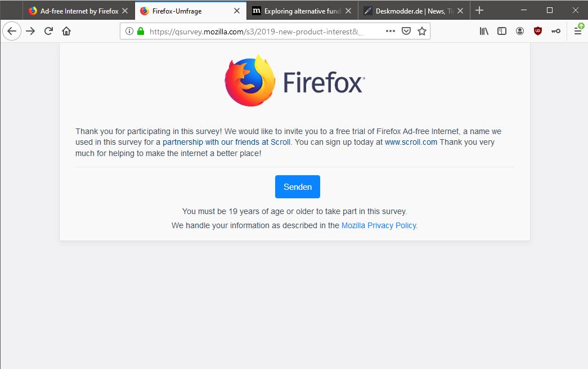Open the Library bookshelf icon
Image resolution: width=588 pixels, height=369 pixels.
click(484, 31)
